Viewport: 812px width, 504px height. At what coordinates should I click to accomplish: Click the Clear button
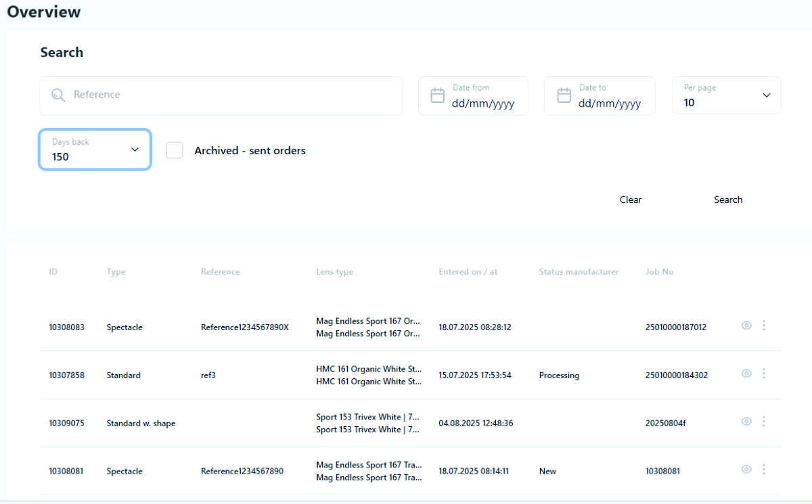630,200
